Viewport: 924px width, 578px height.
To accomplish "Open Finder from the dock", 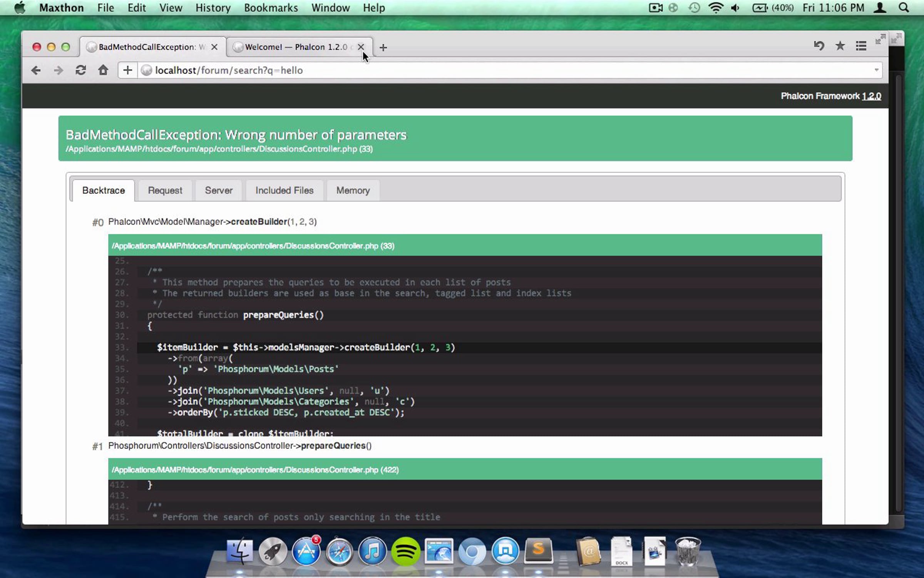I will pos(239,551).
